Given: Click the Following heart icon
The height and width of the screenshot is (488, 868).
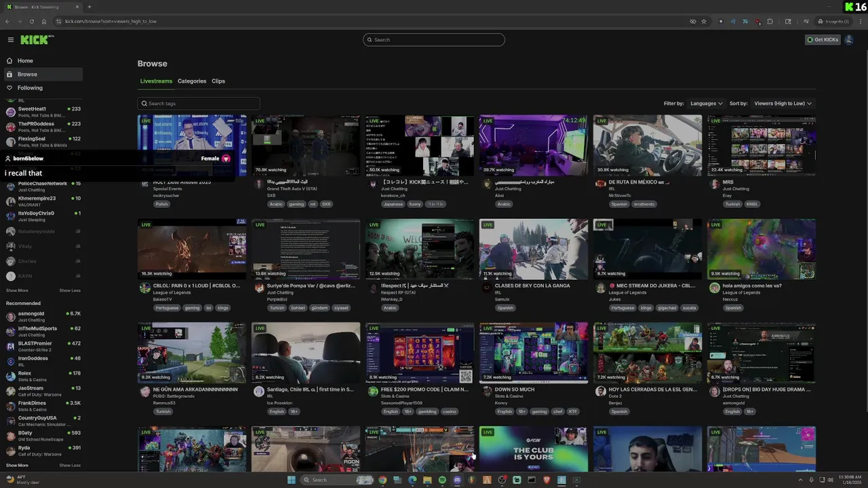Looking at the screenshot, I should coord(9,87).
